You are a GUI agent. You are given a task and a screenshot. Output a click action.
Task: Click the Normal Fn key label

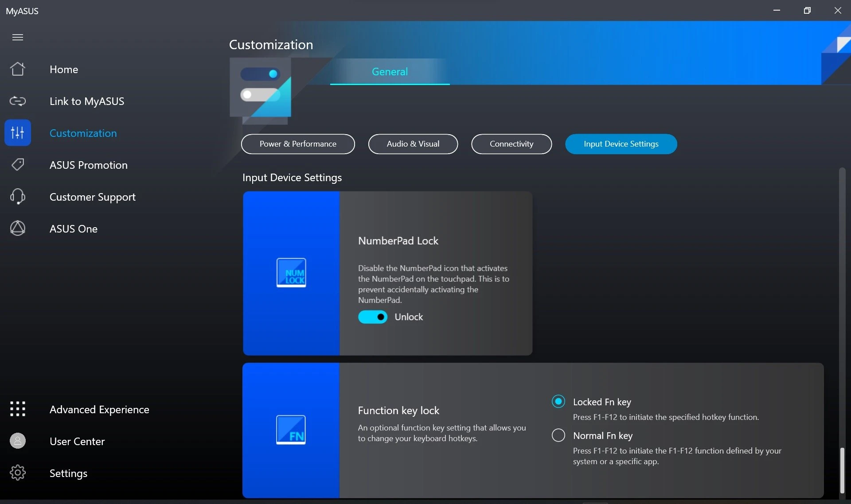coord(603,435)
